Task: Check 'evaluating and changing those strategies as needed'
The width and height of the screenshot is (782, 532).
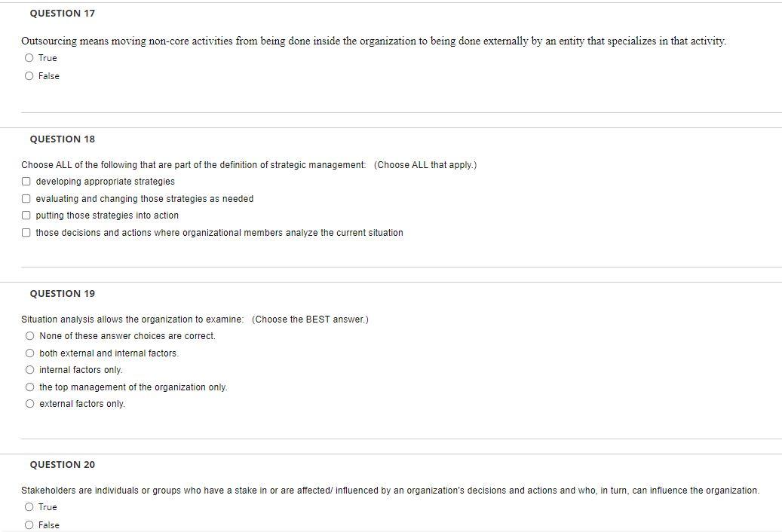Action: coord(26,198)
